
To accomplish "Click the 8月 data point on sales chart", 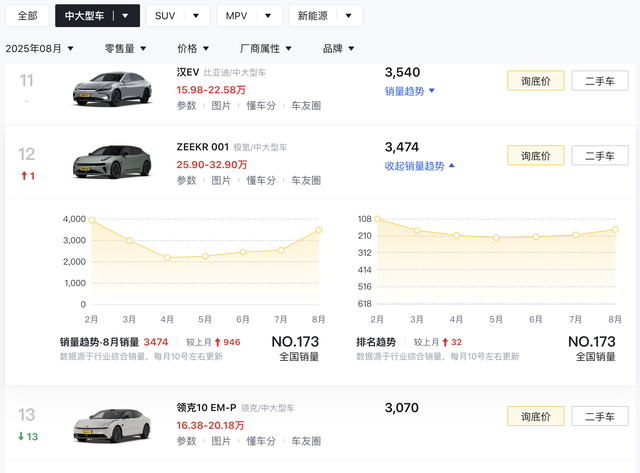I will (x=319, y=229).
